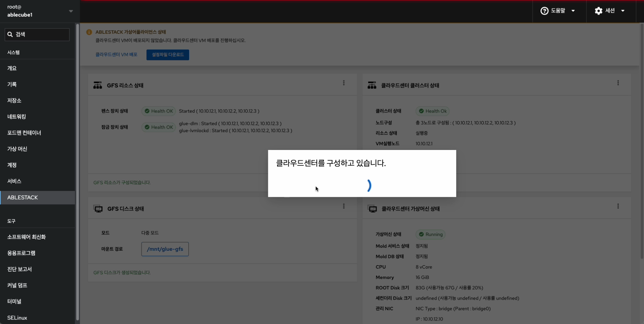
Task: Open kebab menu on 클라우드센터 가상머신 상태 card
Action: pyautogui.click(x=618, y=206)
